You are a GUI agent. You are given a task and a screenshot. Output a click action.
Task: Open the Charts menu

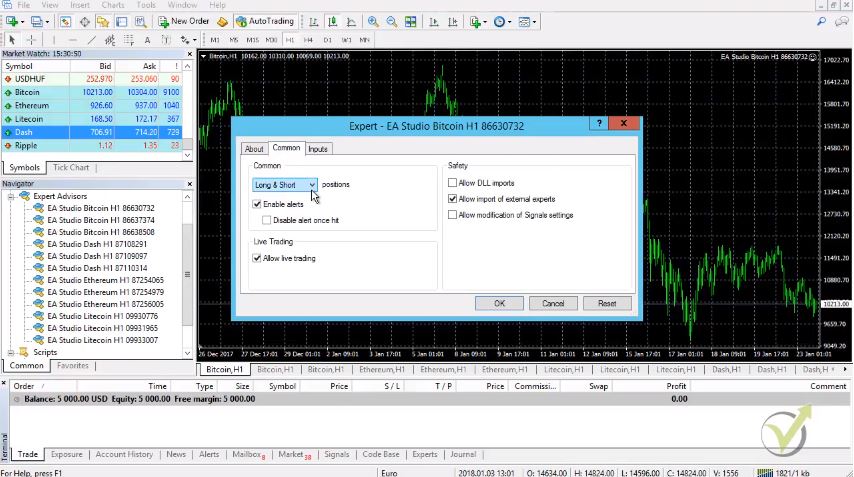[x=113, y=5]
